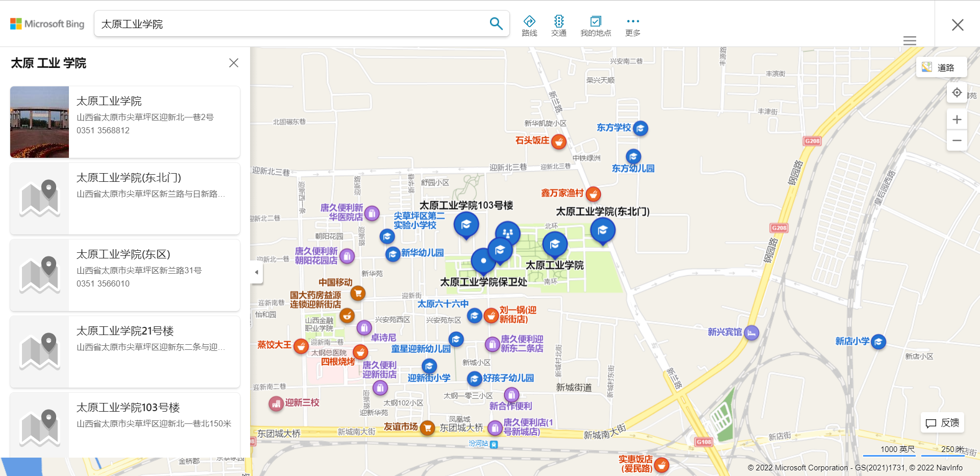Click the 新城街道 district label

[x=574, y=388]
